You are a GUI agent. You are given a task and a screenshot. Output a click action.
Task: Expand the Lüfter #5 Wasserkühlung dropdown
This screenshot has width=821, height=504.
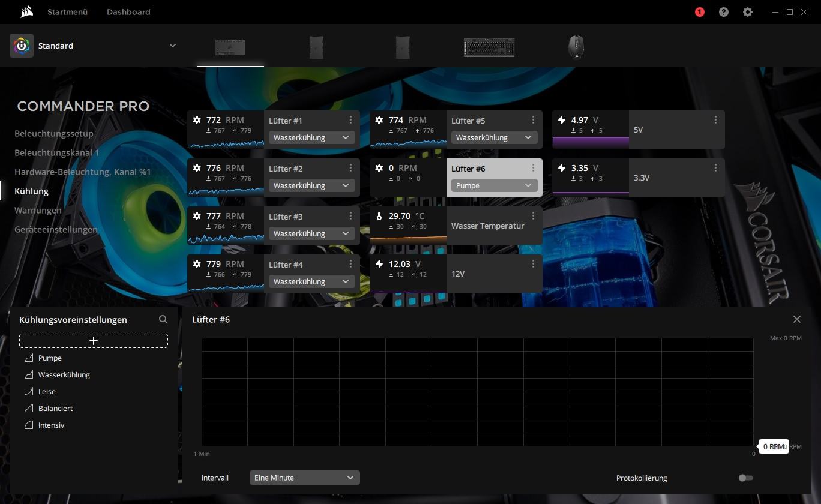pyautogui.click(x=494, y=137)
